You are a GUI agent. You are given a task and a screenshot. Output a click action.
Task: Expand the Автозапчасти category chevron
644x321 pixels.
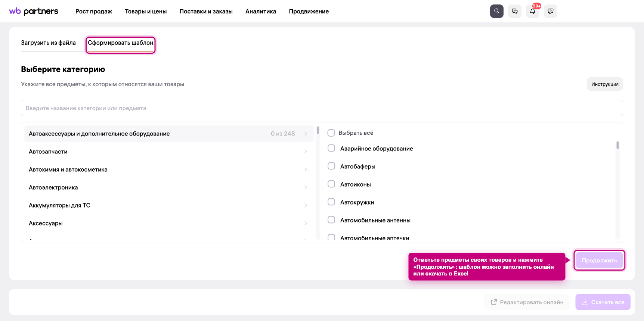pos(306,152)
